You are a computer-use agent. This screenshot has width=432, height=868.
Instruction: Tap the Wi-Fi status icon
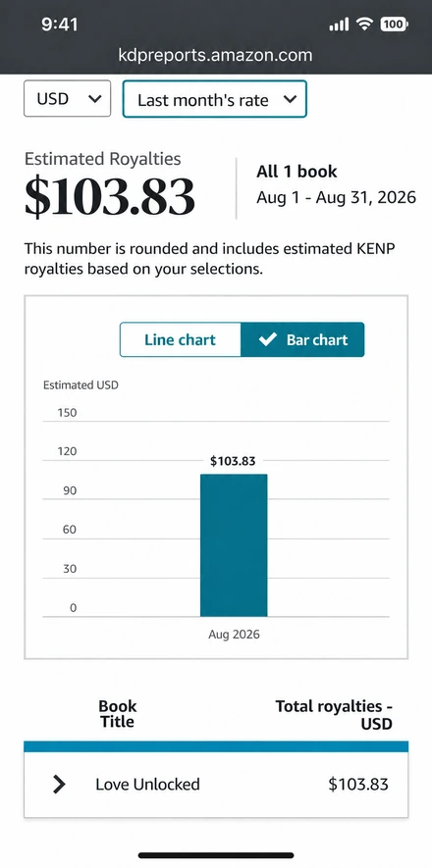[x=364, y=24]
